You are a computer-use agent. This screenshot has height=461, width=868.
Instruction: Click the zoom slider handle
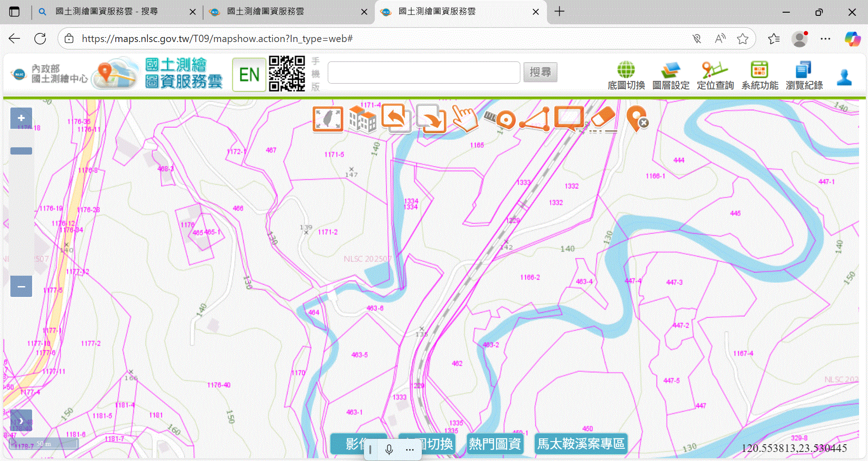tap(21, 151)
